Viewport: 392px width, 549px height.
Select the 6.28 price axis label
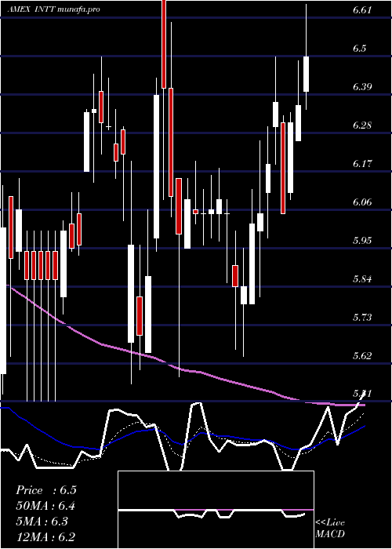362,125
